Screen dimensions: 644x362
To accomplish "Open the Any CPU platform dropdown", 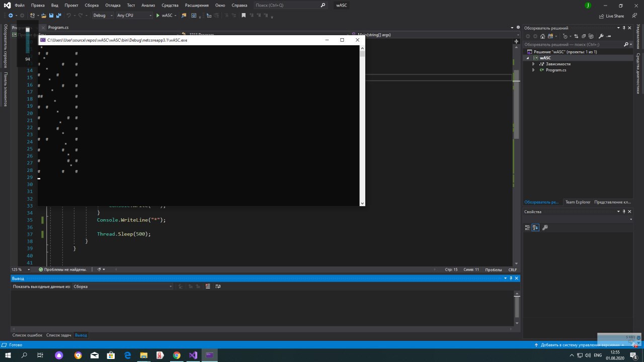I will click(134, 16).
